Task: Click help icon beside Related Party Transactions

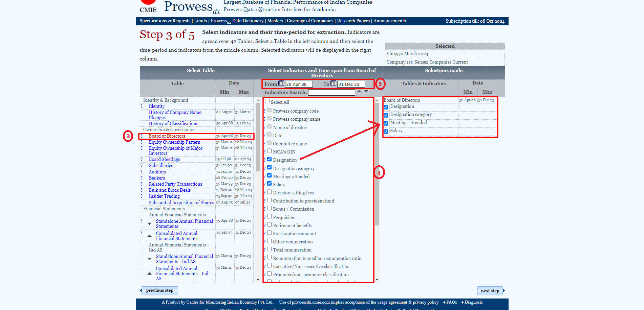Action: click(x=142, y=184)
